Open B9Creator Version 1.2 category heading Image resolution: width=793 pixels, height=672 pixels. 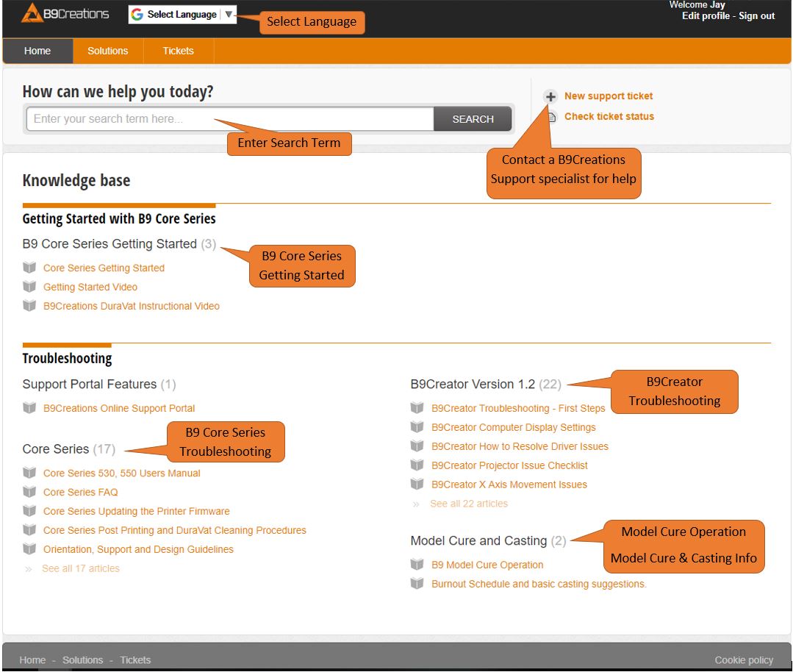pyautogui.click(x=473, y=384)
